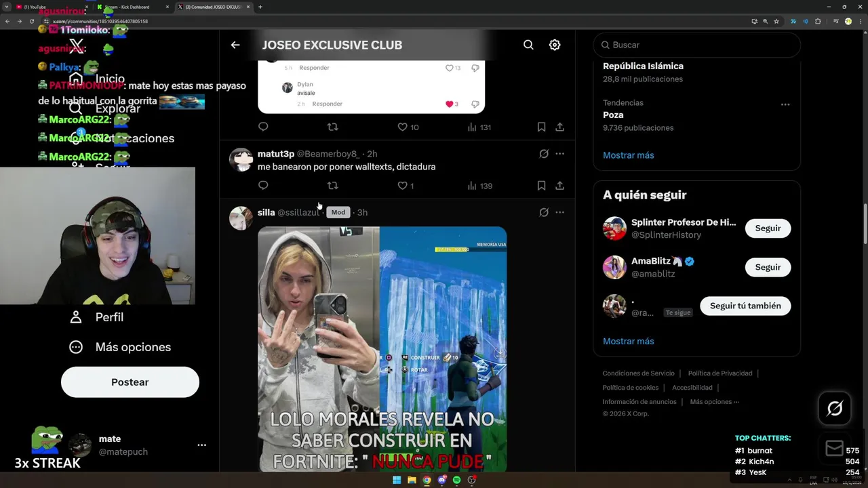View analytics showing 131 views

tap(479, 127)
